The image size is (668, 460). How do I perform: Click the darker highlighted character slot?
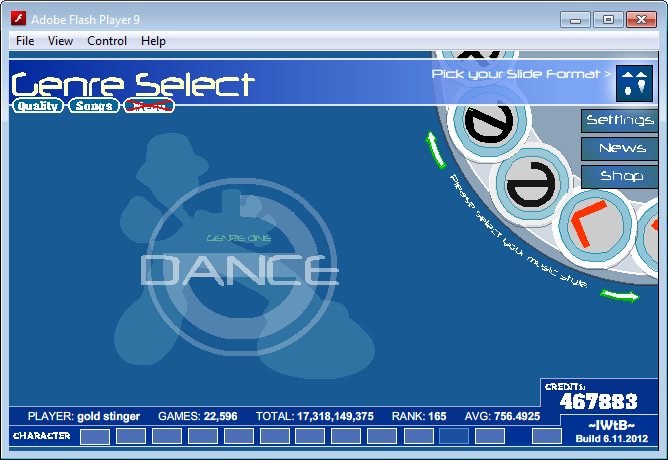pyautogui.click(x=454, y=436)
